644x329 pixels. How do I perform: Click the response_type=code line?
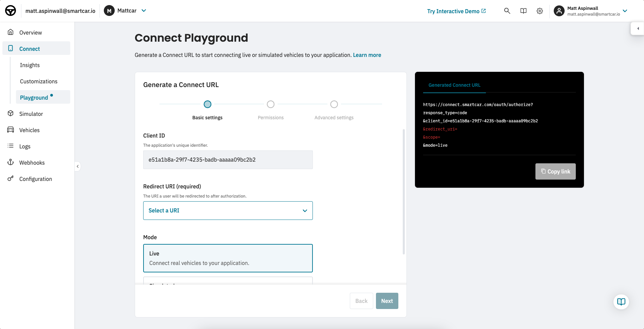(445, 113)
